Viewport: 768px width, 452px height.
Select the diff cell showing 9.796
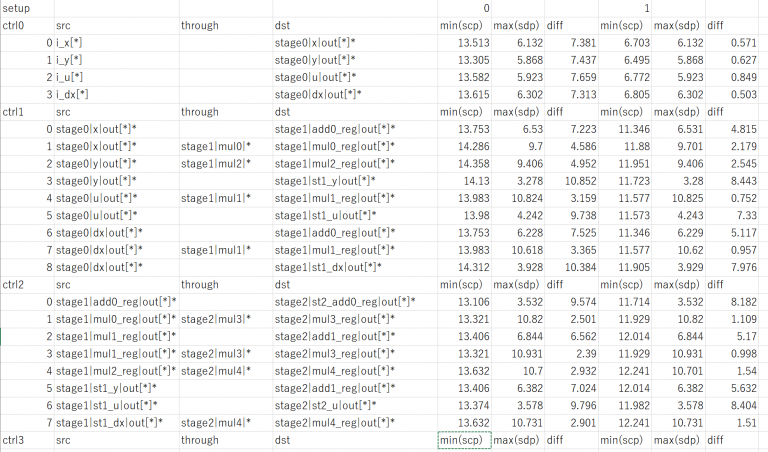pyautogui.click(x=579, y=406)
